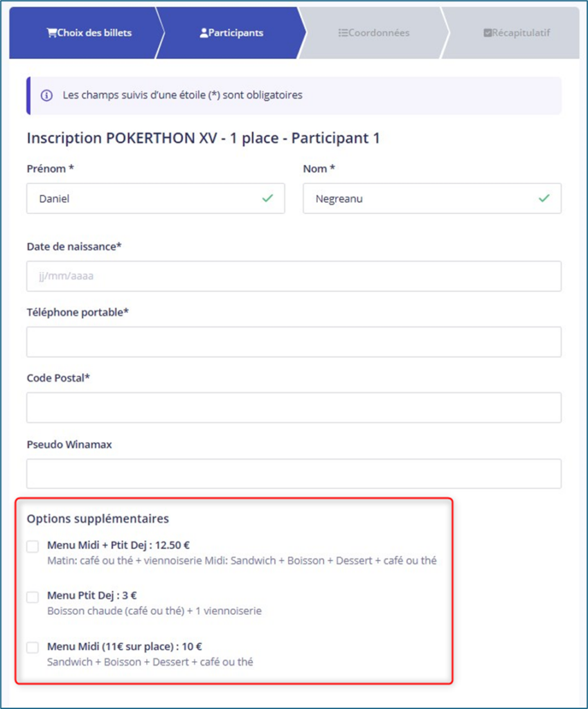Image resolution: width=588 pixels, height=709 pixels.
Task: Focus the Téléphone portable field
Action: (x=294, y=342)
